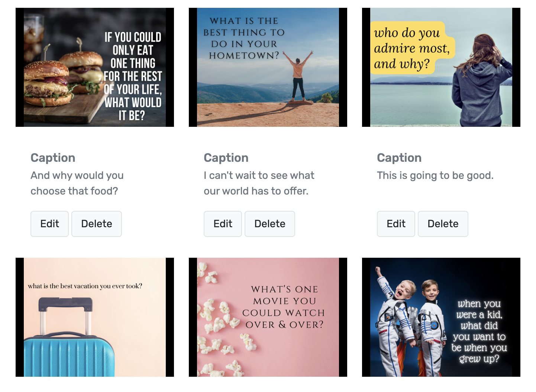The image size is (536, 392).
Task: Edit the 'This is going to be good.' caption
Action: point(396,224)
